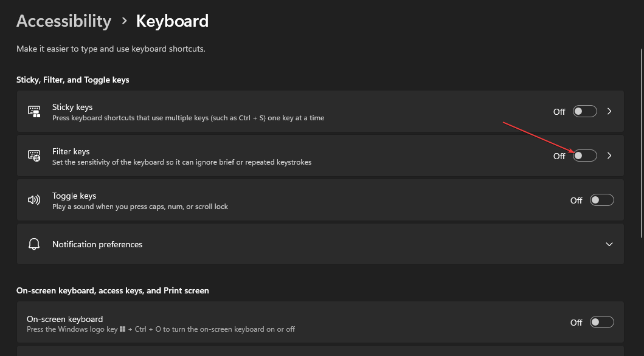This screenshot has height=356, width=644.
Task: Enable the On-screen keyboard toggle
Action: tap(601, 322)
